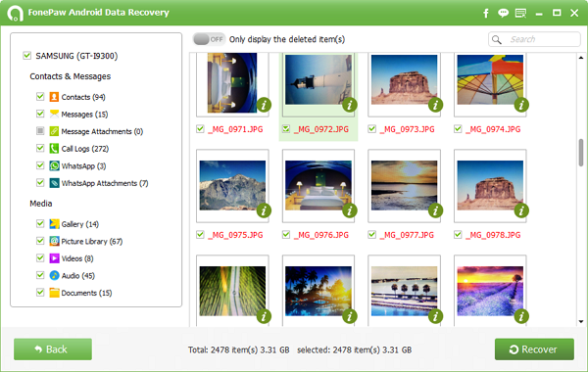Click the Message Attachments icon
This screenshot has width=588, height=372.
[54, 131]
